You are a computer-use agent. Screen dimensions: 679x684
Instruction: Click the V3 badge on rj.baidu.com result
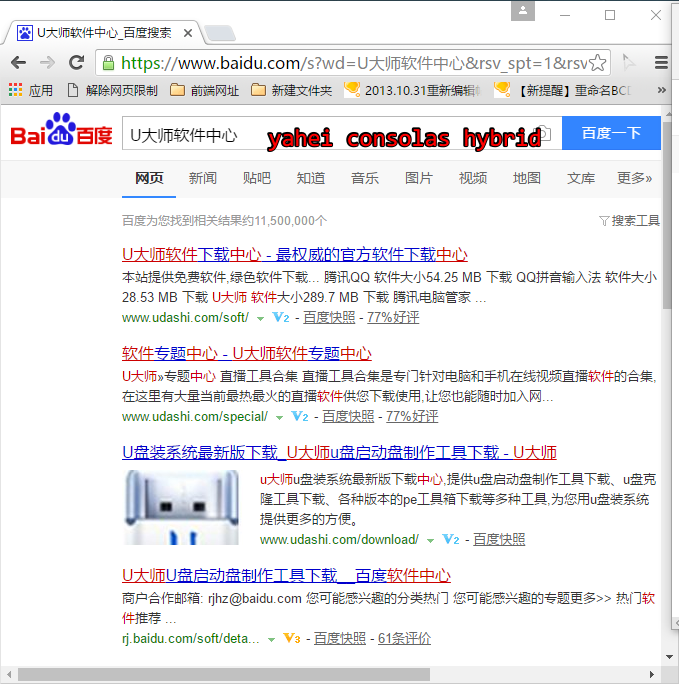click(x=292, y=638)
